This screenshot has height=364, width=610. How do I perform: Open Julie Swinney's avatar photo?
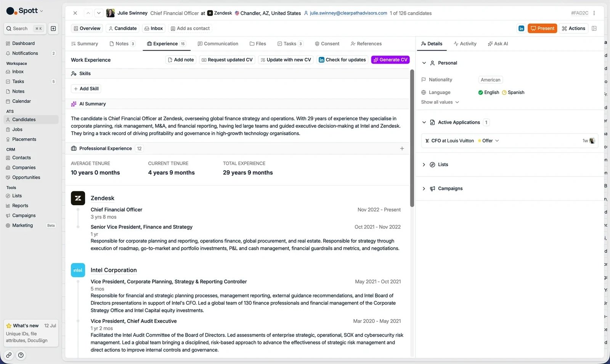[x=111, y=13]
